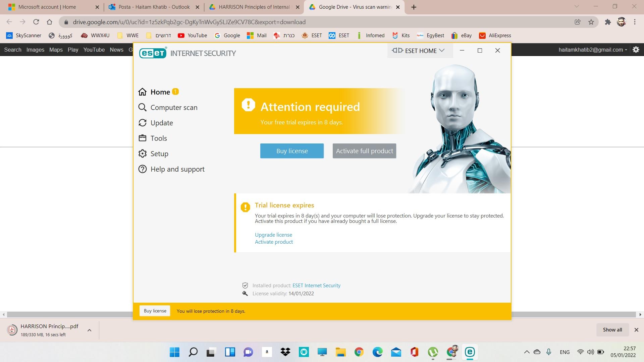This screenshot has width=644, height=362.
Task: Open Widgets from taskbar
Action: (x=230, y=352)
